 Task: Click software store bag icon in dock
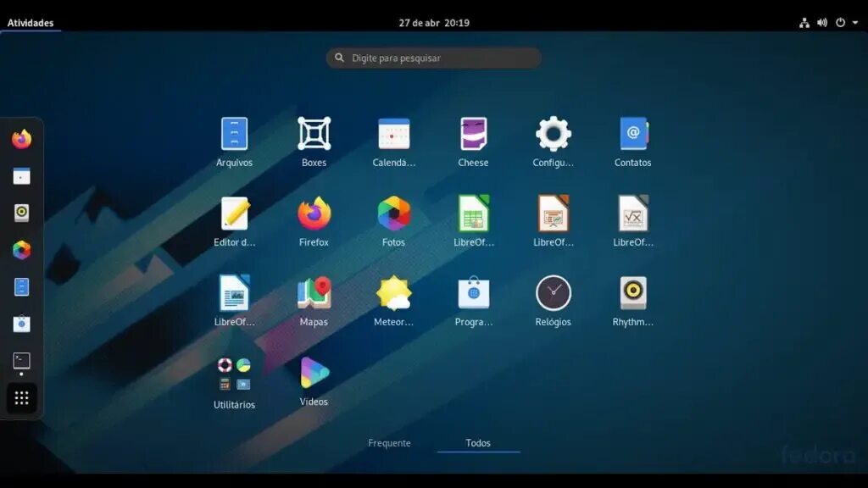[x=21, y=324]
